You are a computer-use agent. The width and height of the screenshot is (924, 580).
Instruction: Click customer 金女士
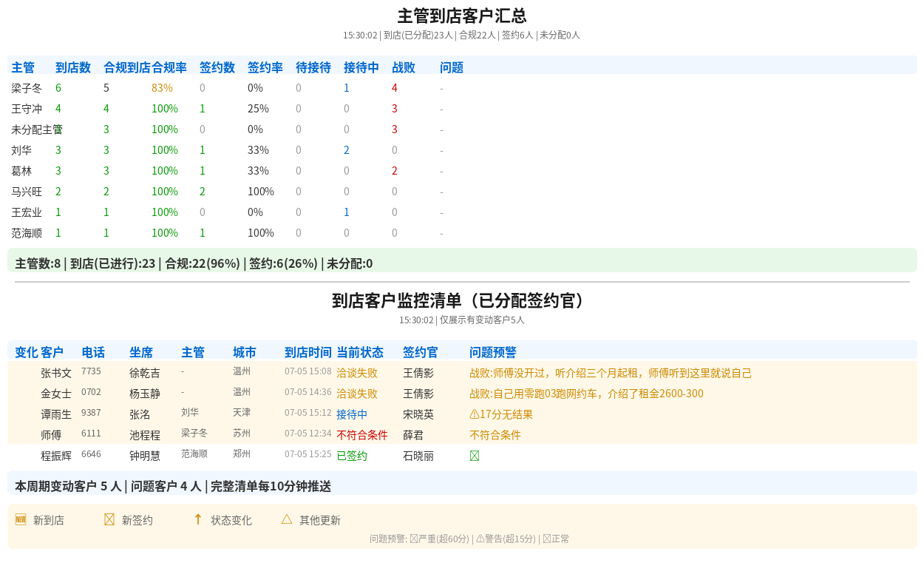(x=56, y=394)
